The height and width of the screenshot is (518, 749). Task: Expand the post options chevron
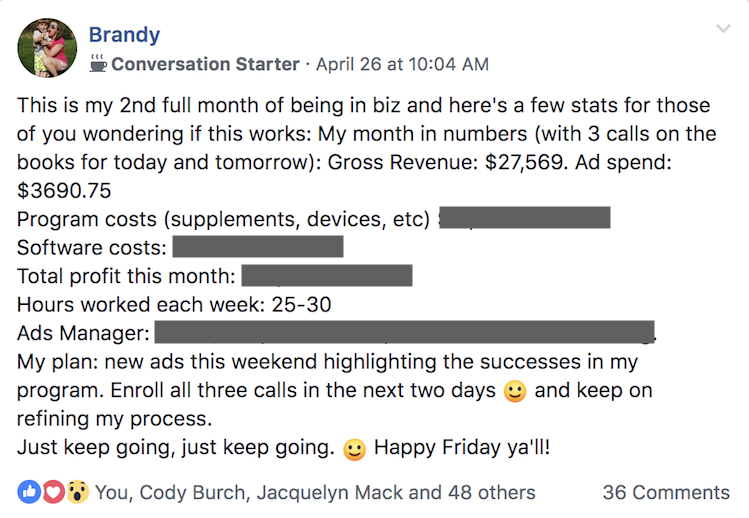pos(723,29)
